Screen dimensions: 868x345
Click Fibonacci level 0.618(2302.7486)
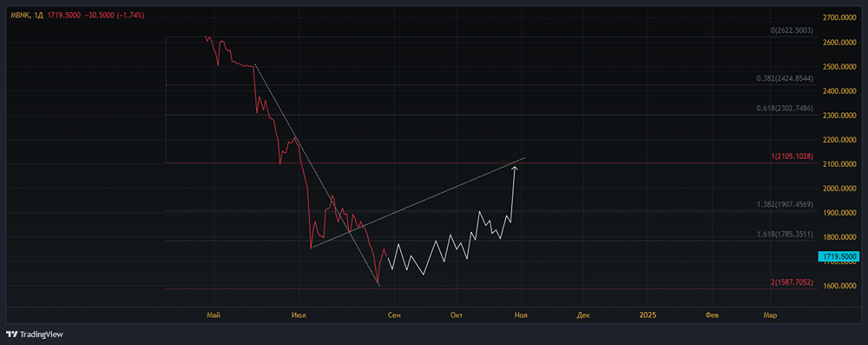click(785, 109)
